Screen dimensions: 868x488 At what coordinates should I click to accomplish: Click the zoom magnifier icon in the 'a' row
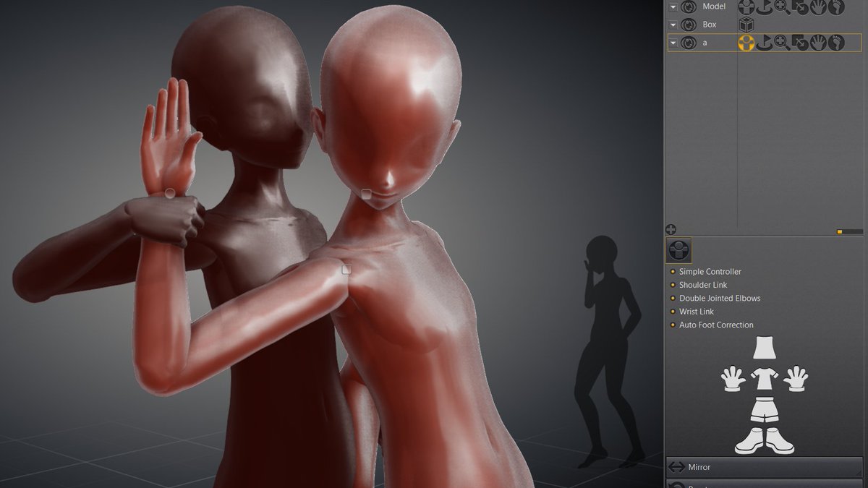point(782,43)
